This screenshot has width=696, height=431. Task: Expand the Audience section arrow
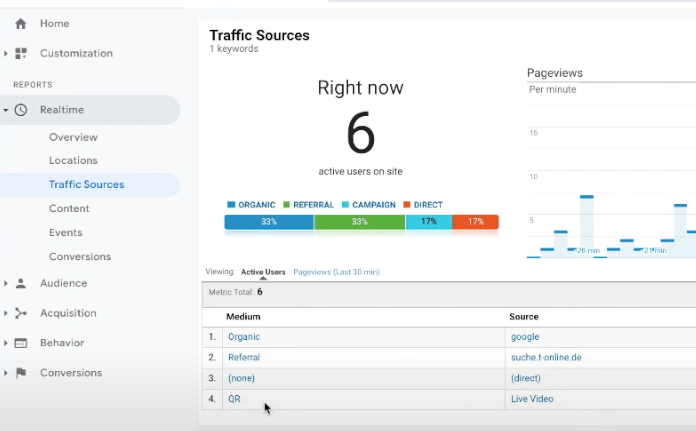point(6,283)
